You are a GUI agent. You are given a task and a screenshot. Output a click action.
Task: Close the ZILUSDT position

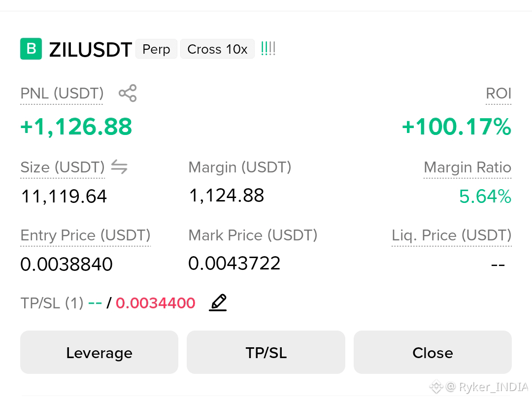click(432, 352)
